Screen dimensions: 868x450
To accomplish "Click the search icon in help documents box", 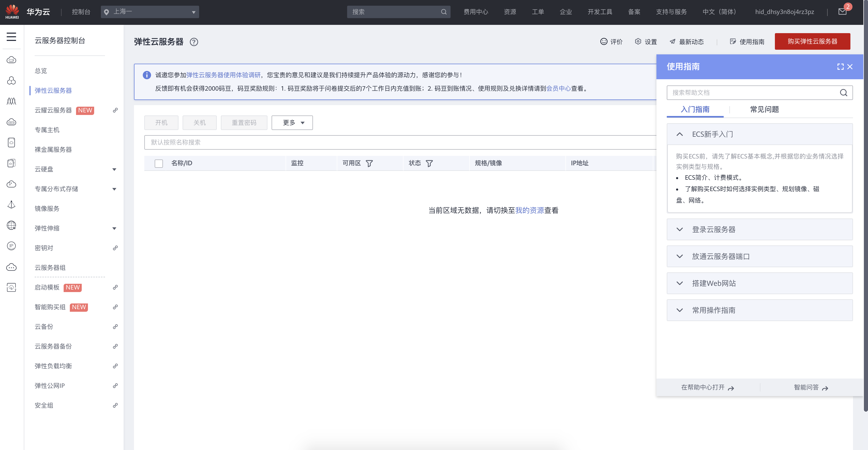I will pyautogui.click(x=843, y=93).
